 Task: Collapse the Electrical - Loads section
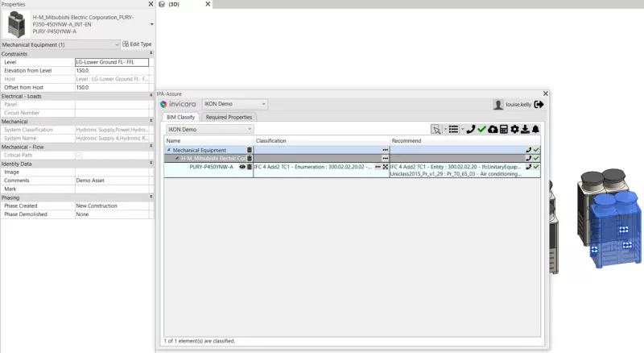click(151, 96)
